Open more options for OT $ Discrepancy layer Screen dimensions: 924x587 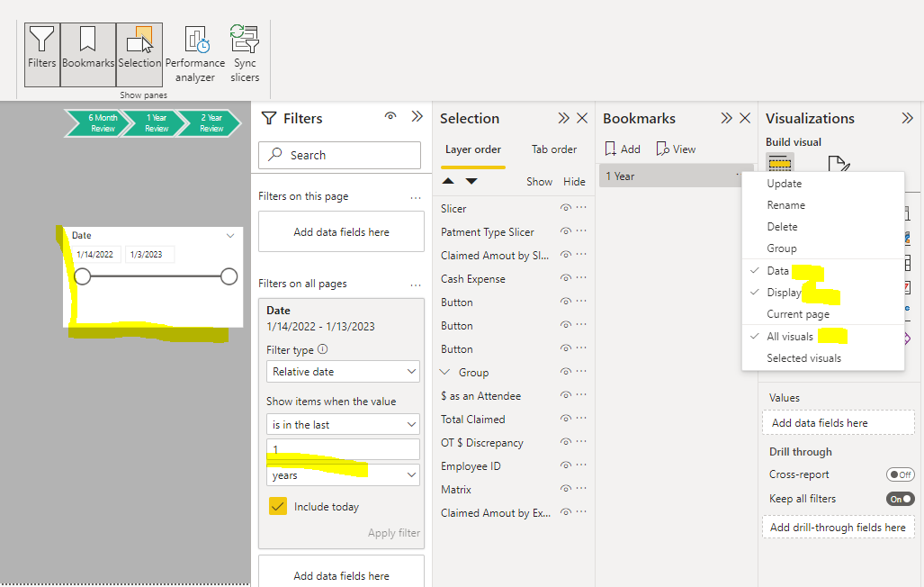(581, 442)
